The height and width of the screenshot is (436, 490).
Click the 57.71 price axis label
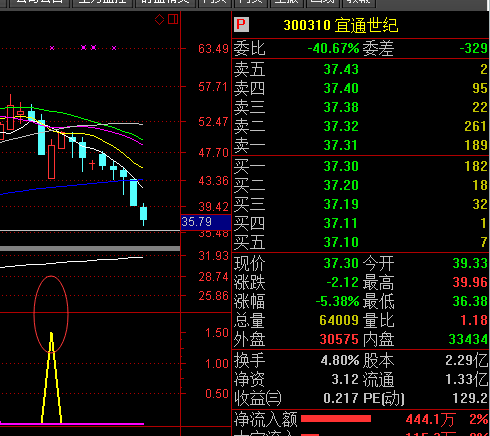click(213, 87)
